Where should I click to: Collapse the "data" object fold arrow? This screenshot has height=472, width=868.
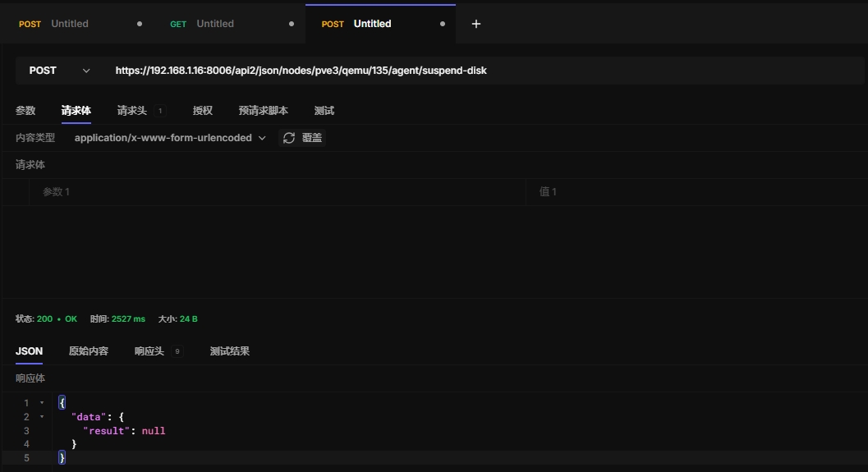click(42, 417)
